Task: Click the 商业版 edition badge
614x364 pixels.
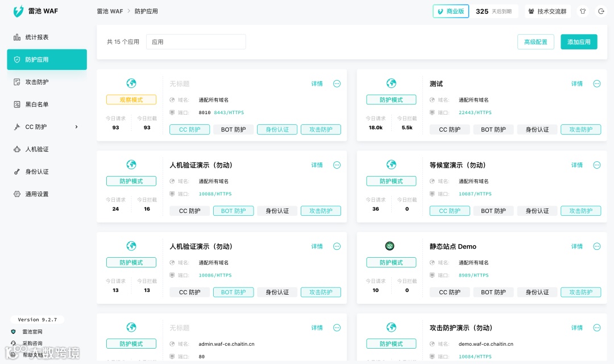Action: point(451,11)
